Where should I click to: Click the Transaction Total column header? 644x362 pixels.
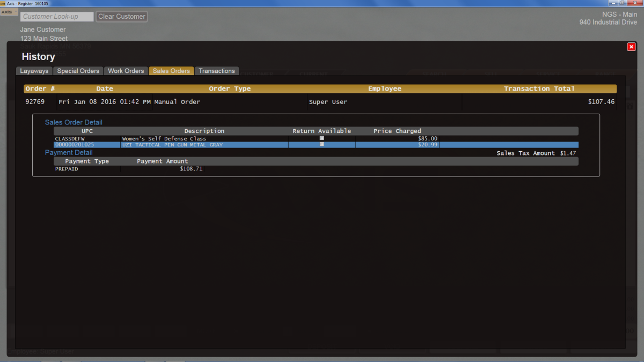point(539,89)
